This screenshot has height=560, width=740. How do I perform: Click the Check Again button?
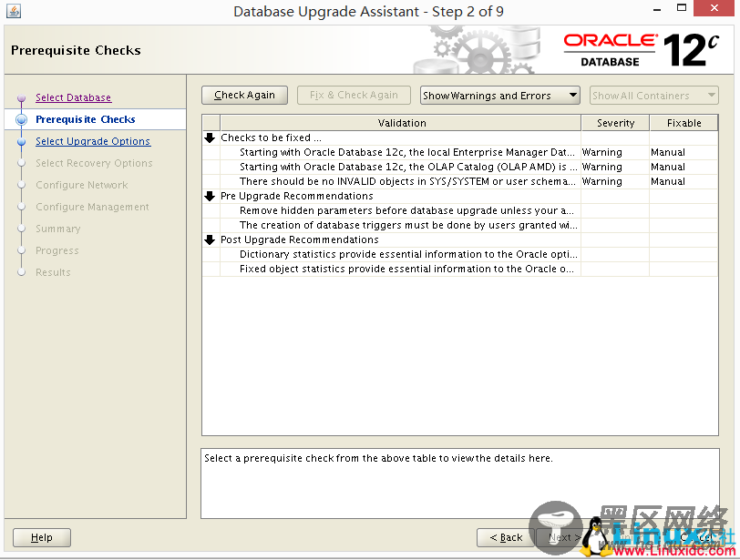pos(244,95)
